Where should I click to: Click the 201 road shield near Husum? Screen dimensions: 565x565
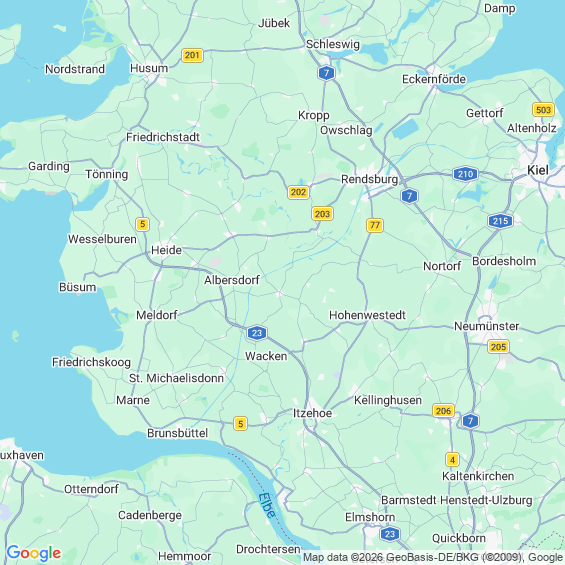pyautogui.click(x=192, y=55)
